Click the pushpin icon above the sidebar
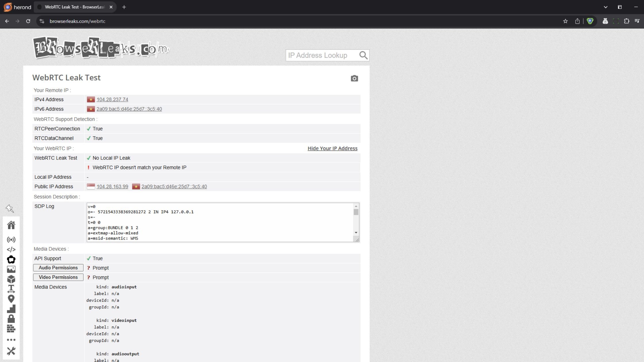Screen dimensions: 644x362 pos(10,208)
